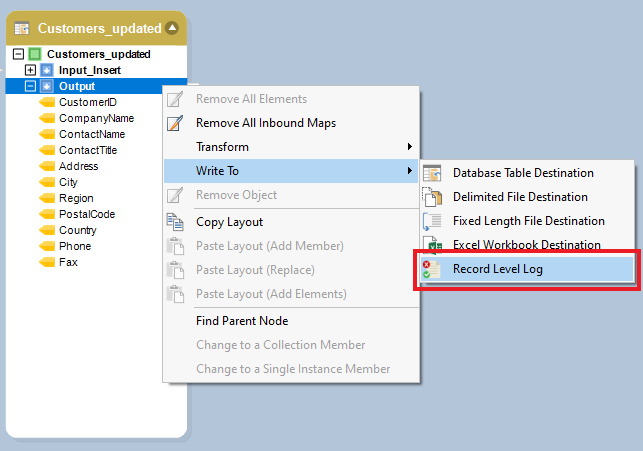Click the Database Table Destination icon
The width and height of the screenshot is (643, 451).
(432, 173)
